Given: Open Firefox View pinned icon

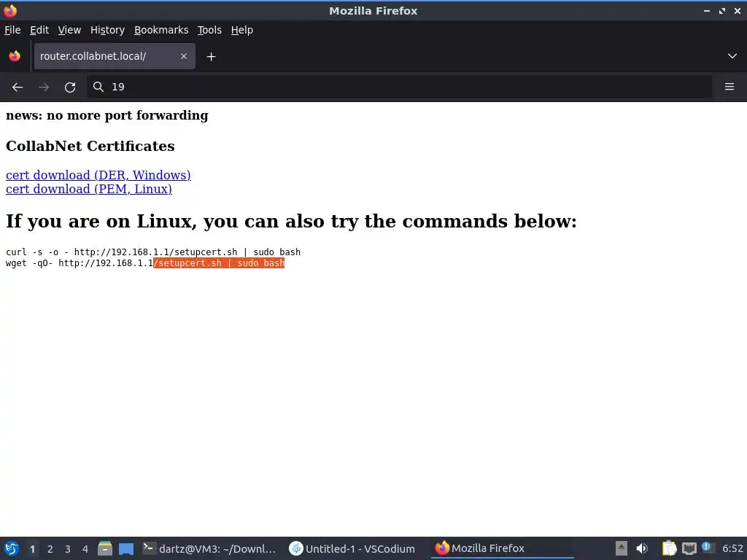Looking at the screenshot, I should click(x=15, y=56).
